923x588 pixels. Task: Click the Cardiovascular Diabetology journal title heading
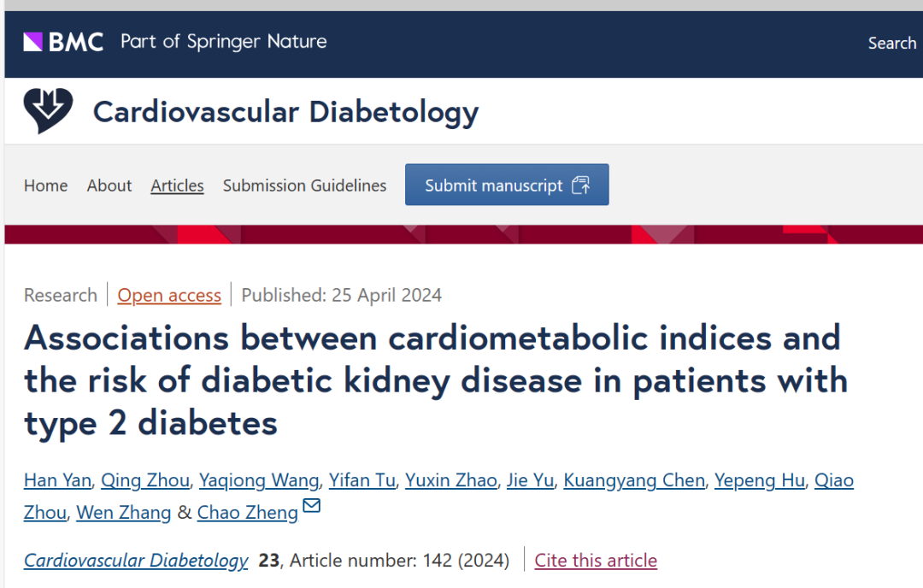(286, 112)
